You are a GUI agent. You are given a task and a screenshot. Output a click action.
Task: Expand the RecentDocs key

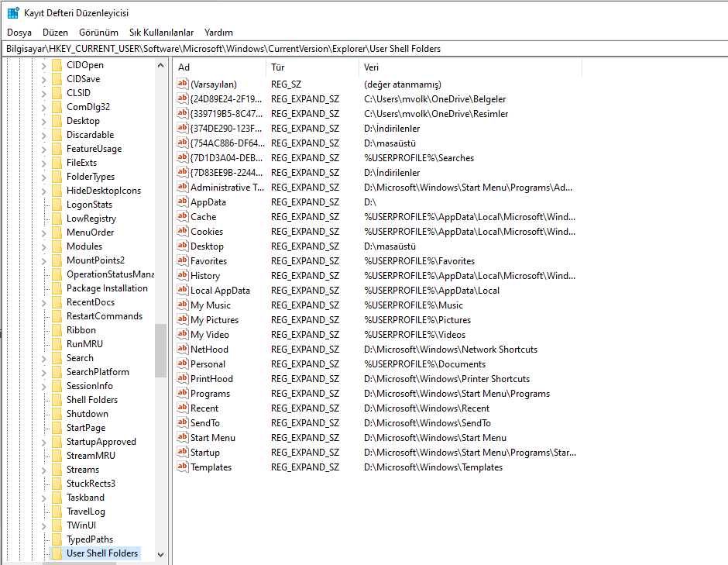[x=43, y=303]
